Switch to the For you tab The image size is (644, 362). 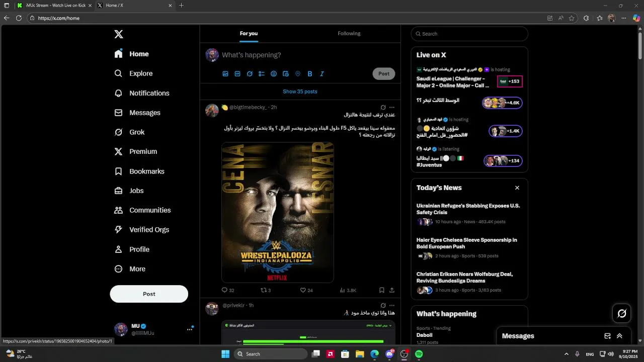249,34
